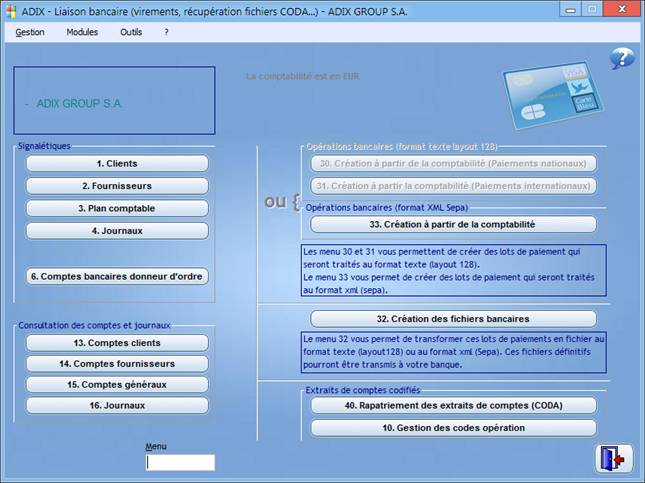Click the text explaining menu 32
The height and width of the screenshot is (483, 645).
click(x=453, y=352)
